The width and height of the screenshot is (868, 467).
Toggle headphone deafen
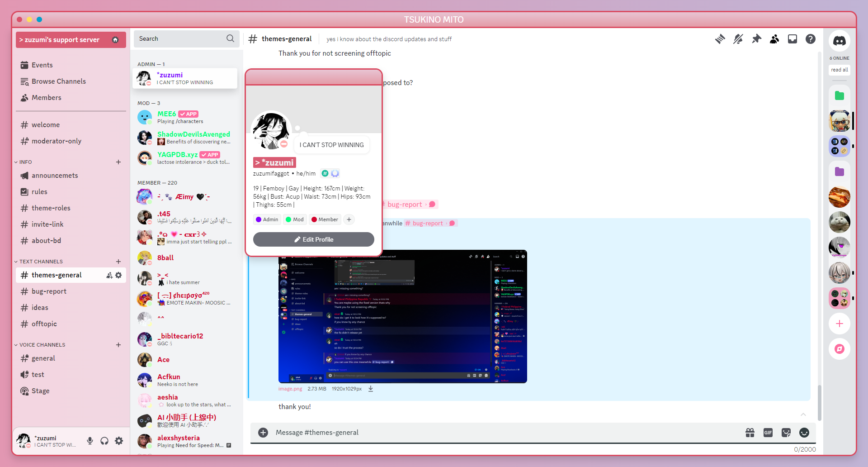click(104, 441)
